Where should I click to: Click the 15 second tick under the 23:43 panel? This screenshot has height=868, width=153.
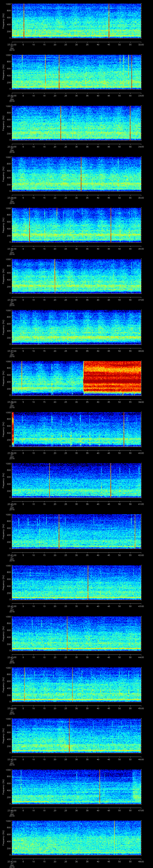coord(44,657)
